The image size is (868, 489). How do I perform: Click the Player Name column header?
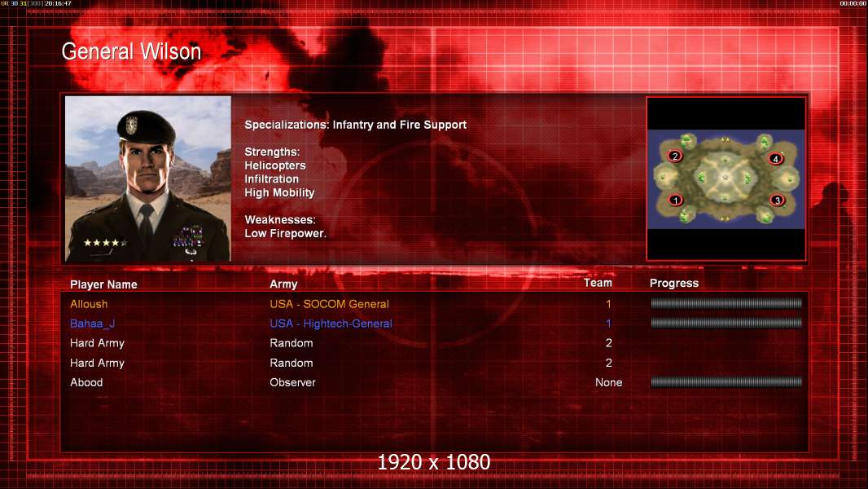click(x=103, y=284)
